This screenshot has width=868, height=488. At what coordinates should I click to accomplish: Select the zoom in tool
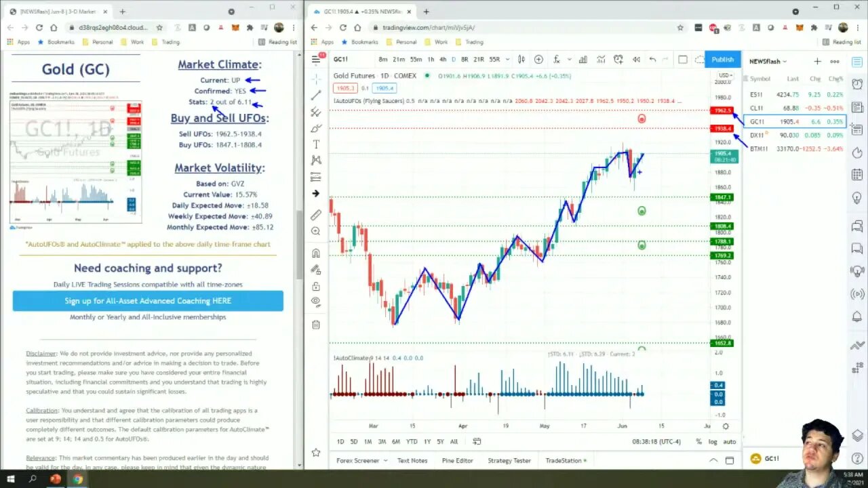click(316, 231)
